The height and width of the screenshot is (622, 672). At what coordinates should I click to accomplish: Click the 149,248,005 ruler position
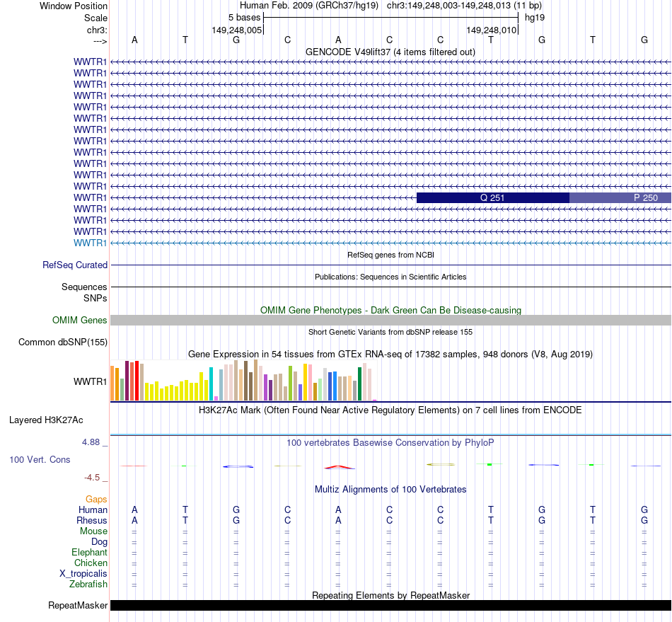coord(236,30)
